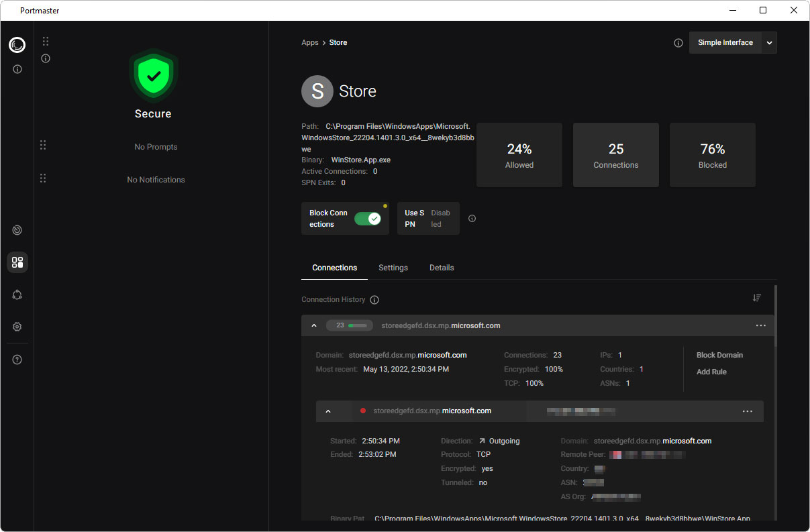Open the Network Monitor radar icon in sidebar
The image size is (810, 532).
pos(17,230)
